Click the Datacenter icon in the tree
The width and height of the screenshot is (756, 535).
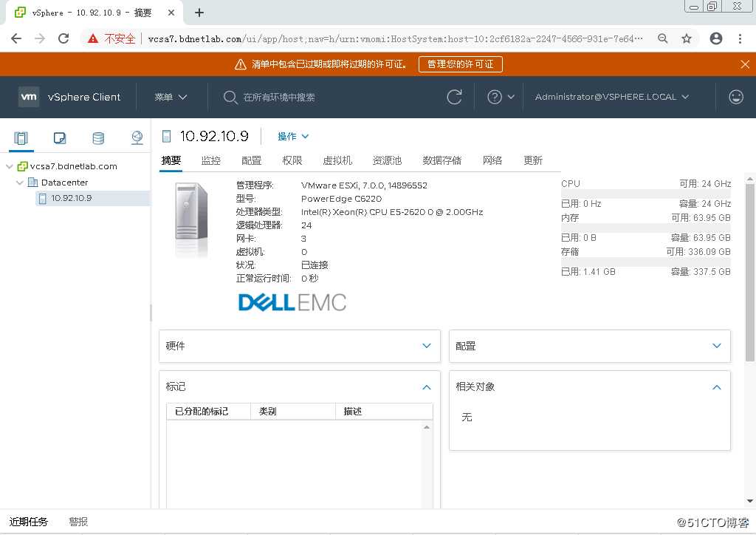(32, 183)
